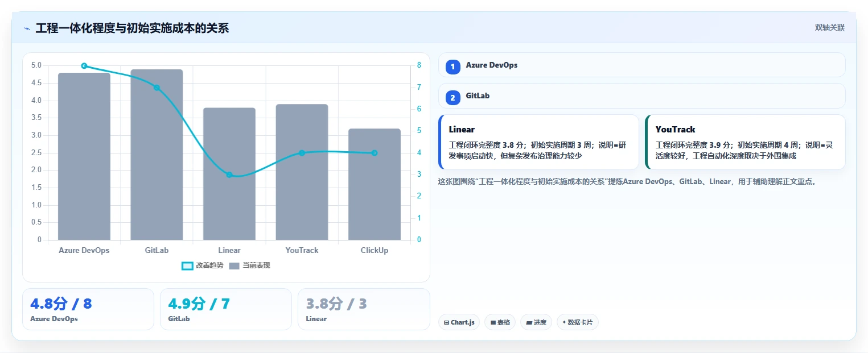Viewport: 868px width, 353px height.
Task: Click the ClickUp x-axis label
Action: (375, 250)
